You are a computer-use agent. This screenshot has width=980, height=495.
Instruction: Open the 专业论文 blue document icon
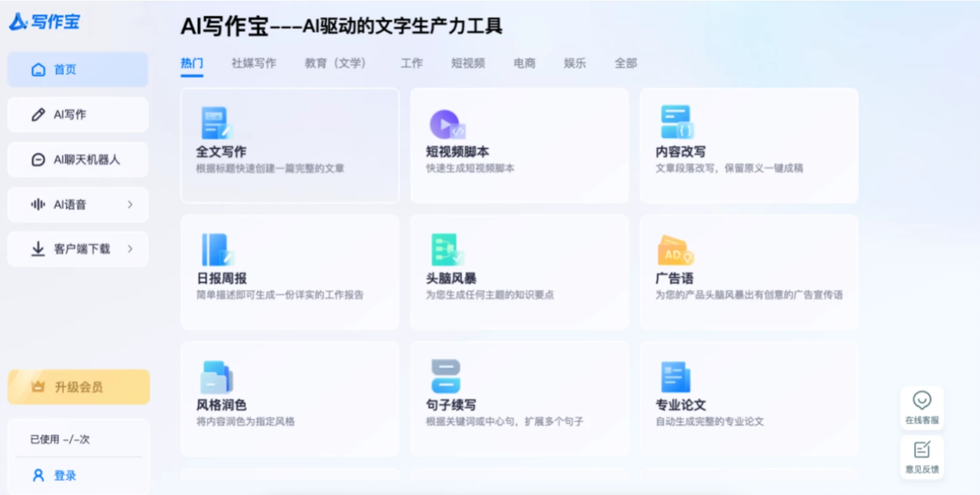click(x=676, y=377)
